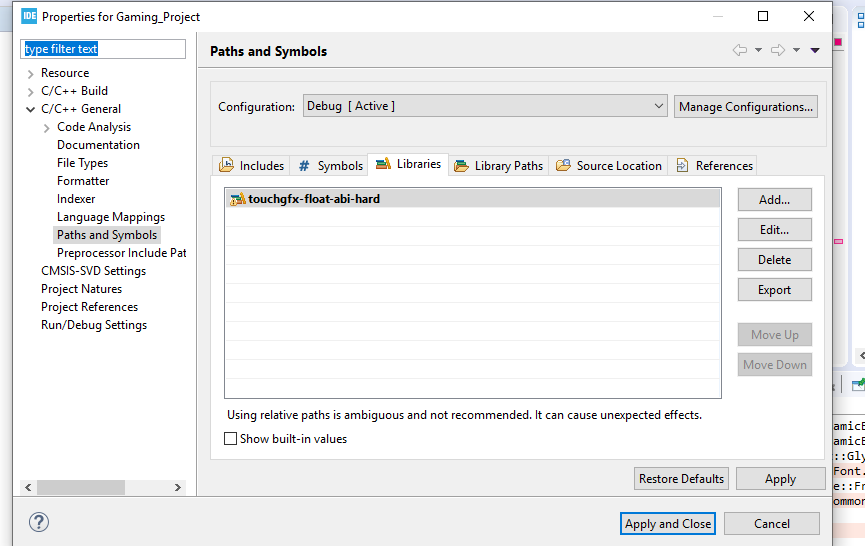The width and height of the screenshot is (865, 546).
Task: Focus the type filter text field
Action: pos(103,49)
